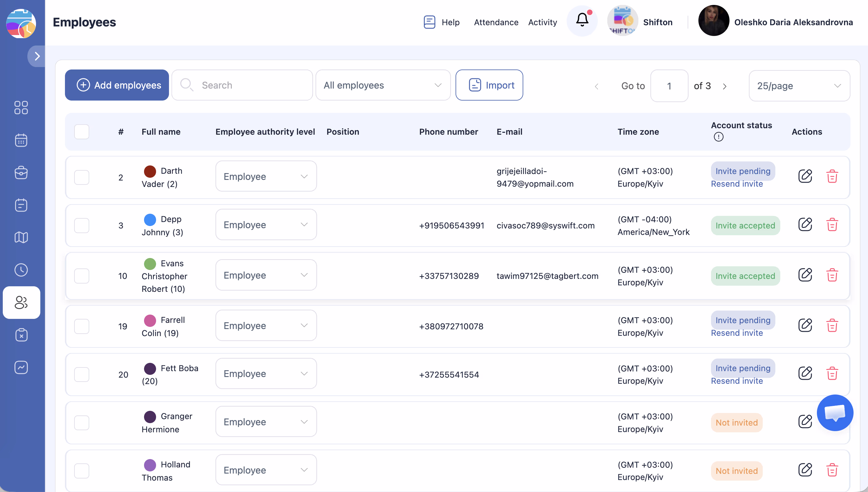Open the map locations sidebar icon
868x492 pixels.
[x=21, y=237]
